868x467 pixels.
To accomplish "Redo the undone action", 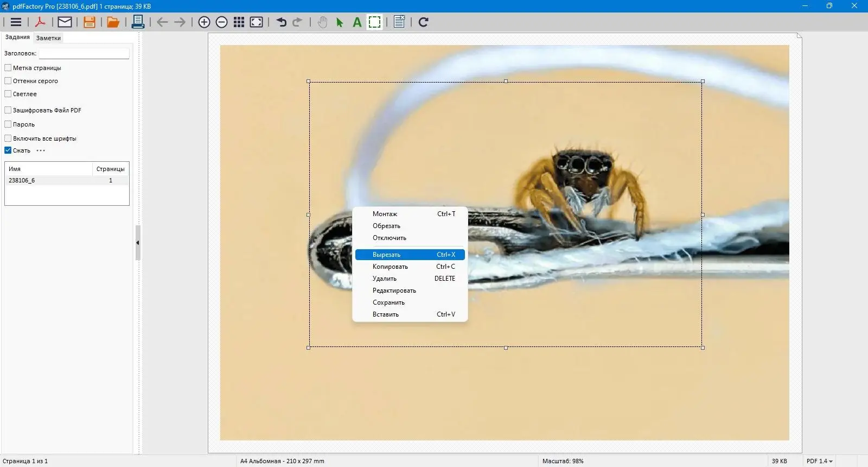I will (x=297, y=22).
